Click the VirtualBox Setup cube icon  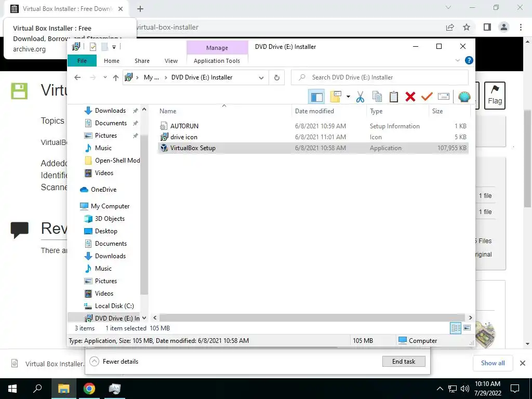164,148
